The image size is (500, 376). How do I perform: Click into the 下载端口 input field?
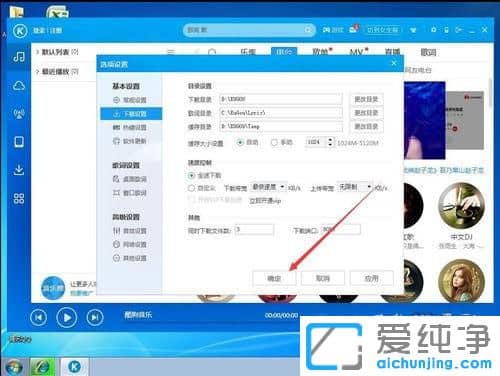point(341,230)
